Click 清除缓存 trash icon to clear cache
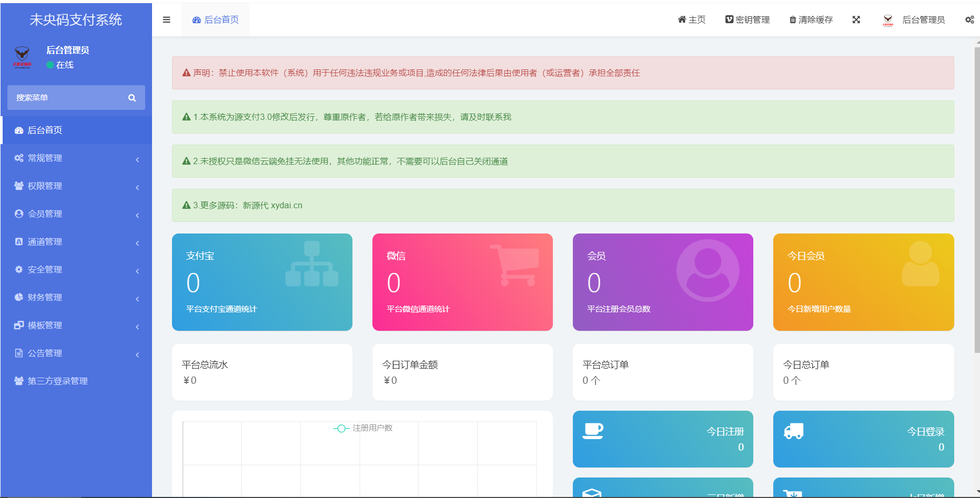 point(793,19)
